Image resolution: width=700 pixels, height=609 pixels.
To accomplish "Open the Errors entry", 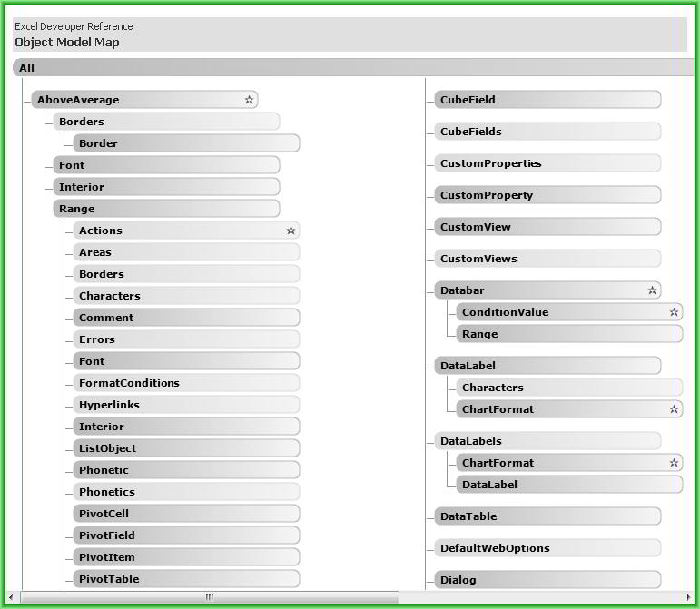I will pyautogui.click(x=186, y=339).
